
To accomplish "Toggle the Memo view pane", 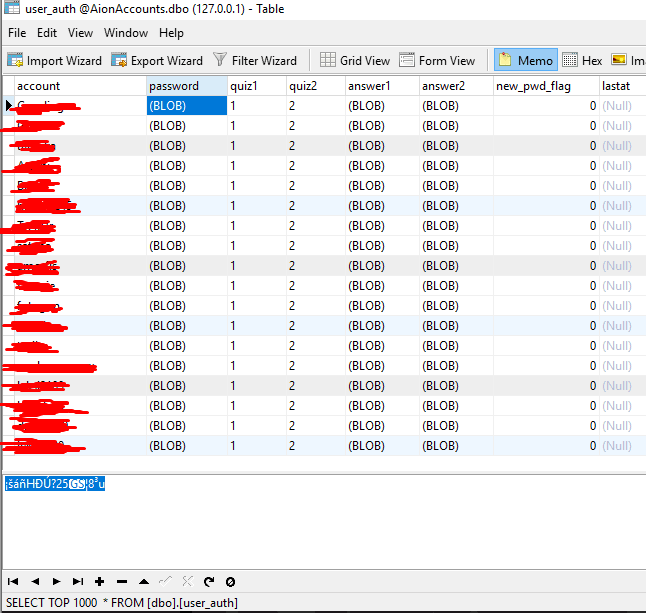I will pos(525,60).
